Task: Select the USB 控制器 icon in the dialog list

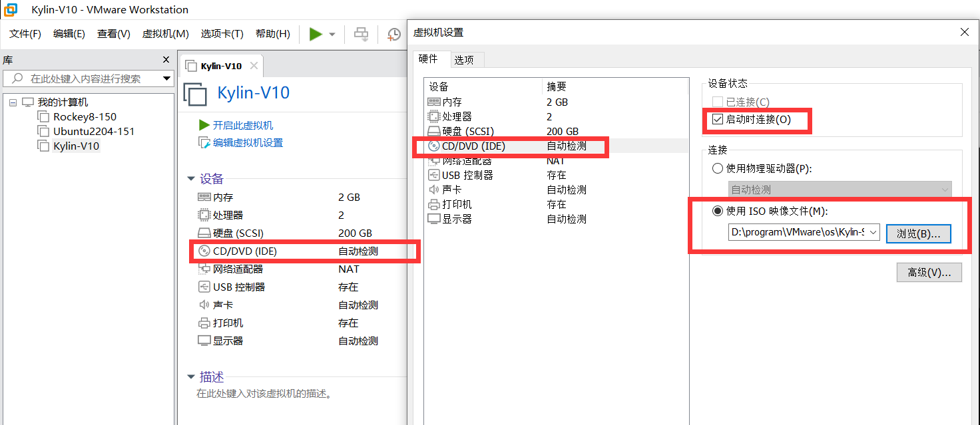Action: [434, 175]
